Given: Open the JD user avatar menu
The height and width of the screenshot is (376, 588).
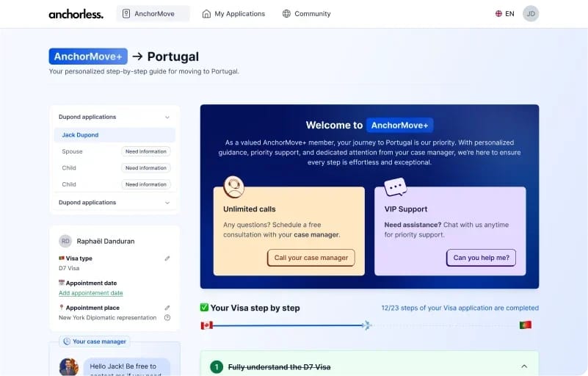Looking at the screenshot, I should (531, 13).
